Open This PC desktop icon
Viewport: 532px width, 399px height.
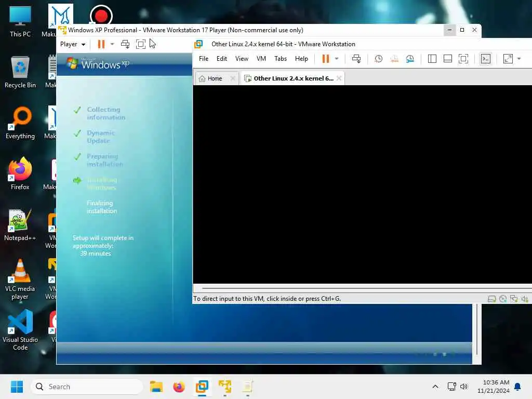coord(20,21)
